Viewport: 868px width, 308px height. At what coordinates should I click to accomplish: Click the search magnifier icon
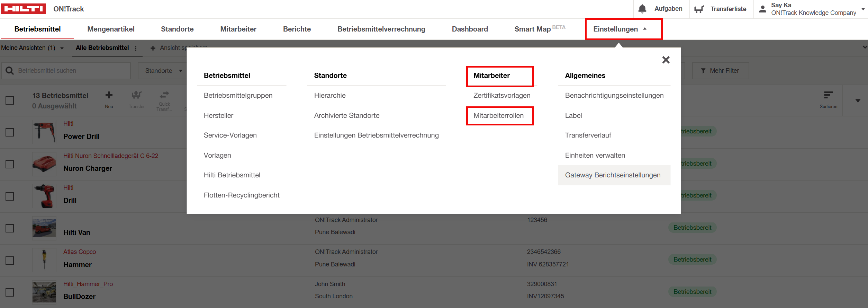(x=10, y=71)
